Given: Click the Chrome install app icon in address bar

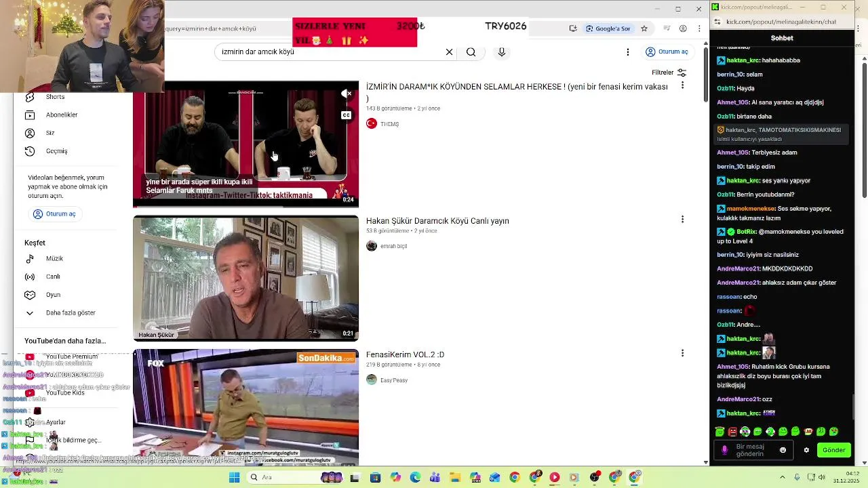Looking at the screenshot, I should [573, 28].
